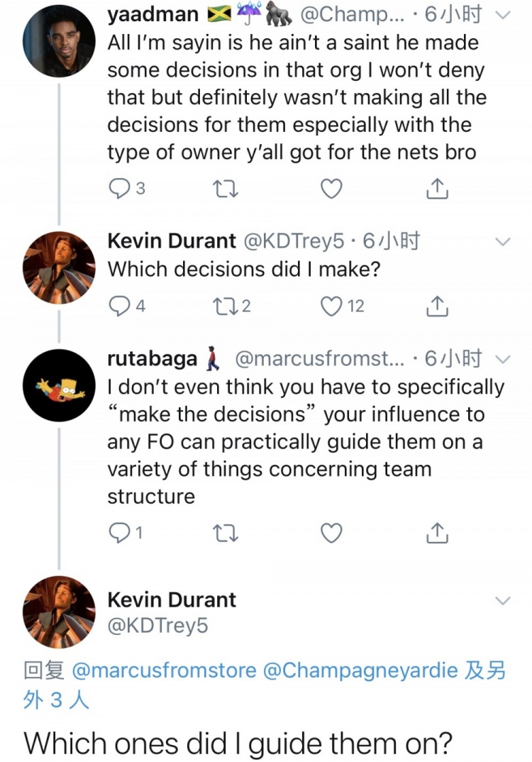Image resolution: width=532 pixels, height=762 pixels.
Task: View yaadman's profile picture
Action: (59, 41)
